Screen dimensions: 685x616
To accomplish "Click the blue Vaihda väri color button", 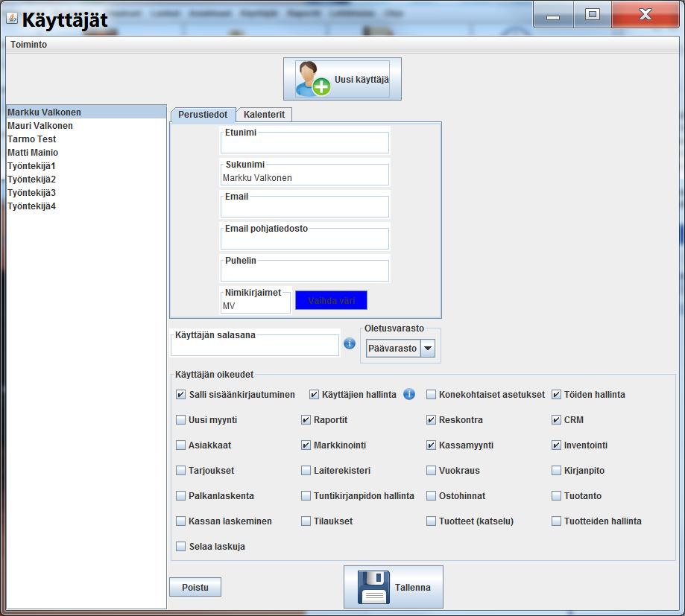I will (x=331, y=300).
